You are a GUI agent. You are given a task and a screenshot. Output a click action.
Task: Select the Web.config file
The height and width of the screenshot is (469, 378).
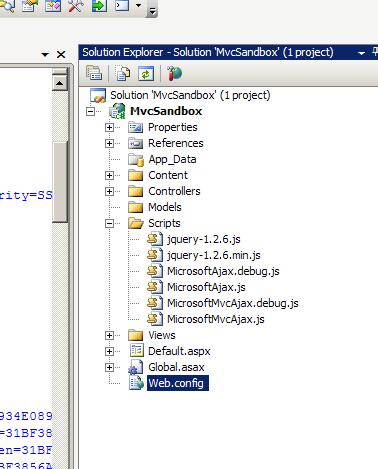click(177, 383)
